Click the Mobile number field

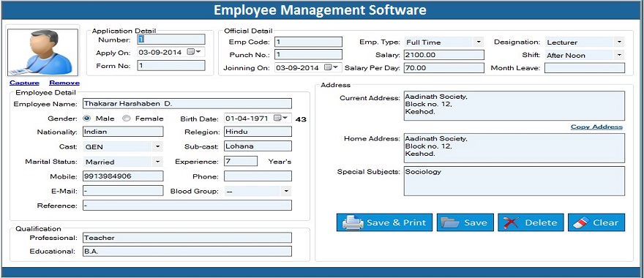pyautogui.click(x=123, y=176)
